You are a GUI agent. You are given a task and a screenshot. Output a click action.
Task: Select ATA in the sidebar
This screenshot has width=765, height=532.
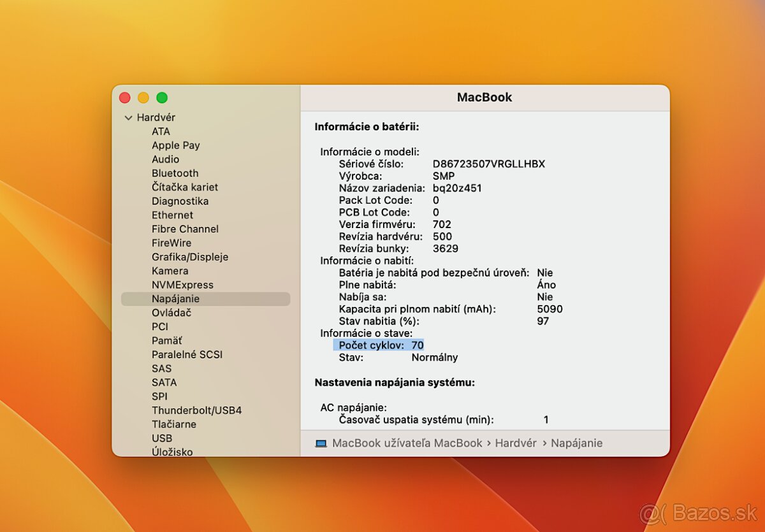pos(161,131)
